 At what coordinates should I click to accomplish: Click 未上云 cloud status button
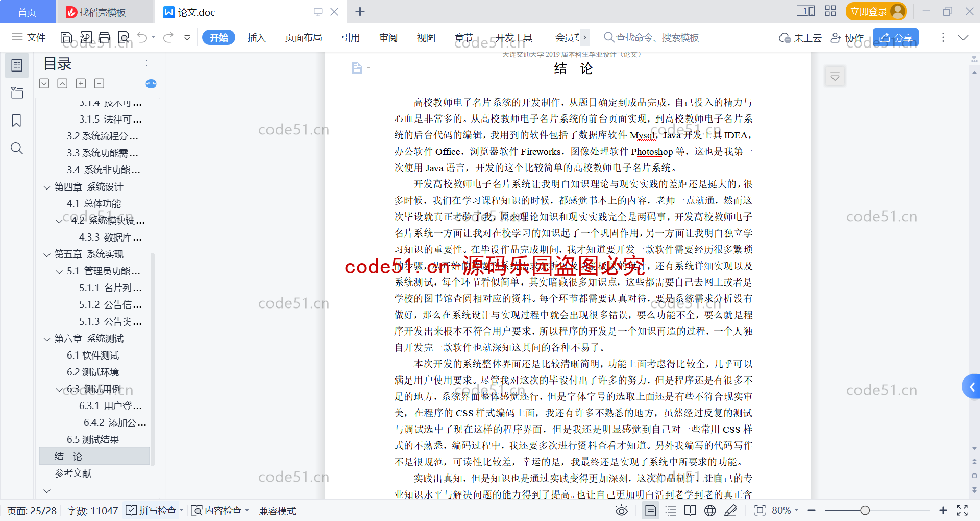coord(800,37)
